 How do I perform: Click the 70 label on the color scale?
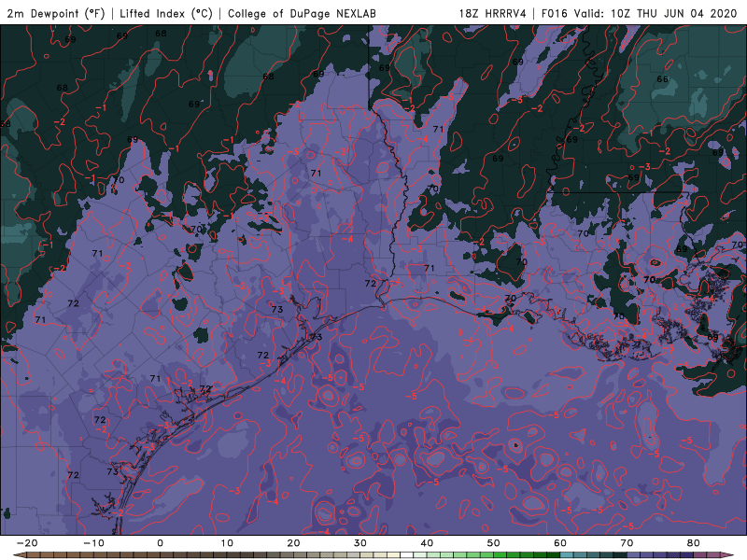(x=627, y=543)
